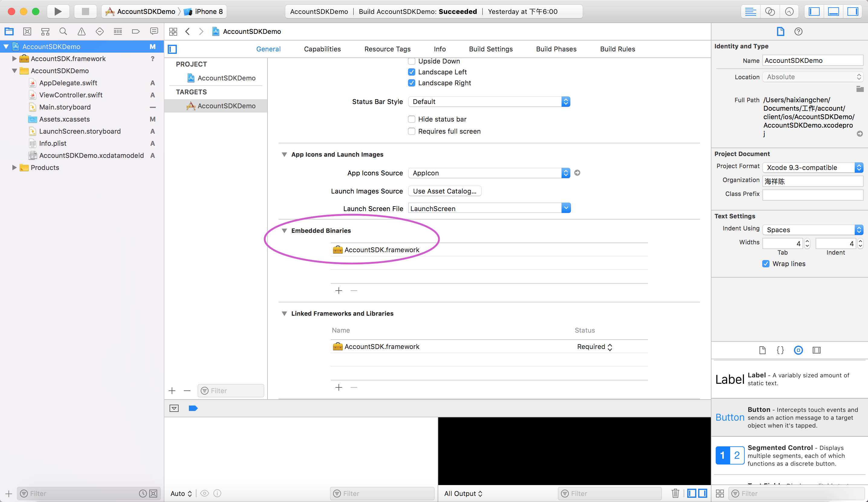Viewport: 868px width, 502px height.
Task: Show the File Template library
Action: (x=762, y=350)
